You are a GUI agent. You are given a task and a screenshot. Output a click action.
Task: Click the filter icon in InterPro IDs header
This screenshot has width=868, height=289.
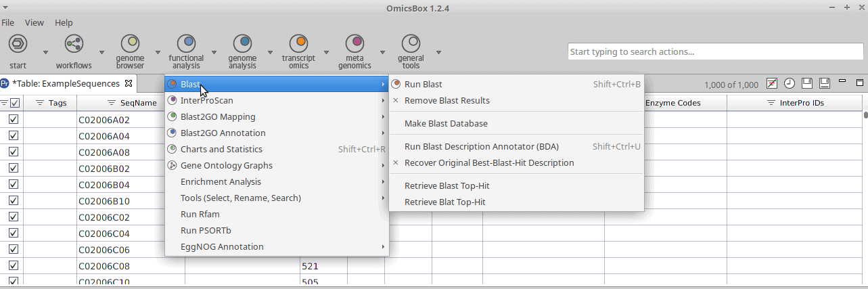771,103
